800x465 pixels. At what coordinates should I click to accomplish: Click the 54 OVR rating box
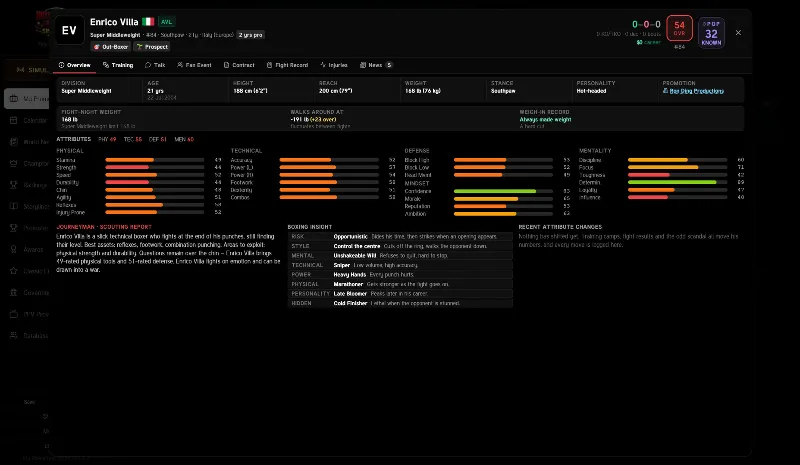point(679,28)
